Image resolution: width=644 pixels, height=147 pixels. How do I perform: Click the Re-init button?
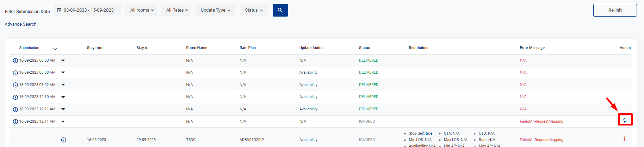pos(615,10)
